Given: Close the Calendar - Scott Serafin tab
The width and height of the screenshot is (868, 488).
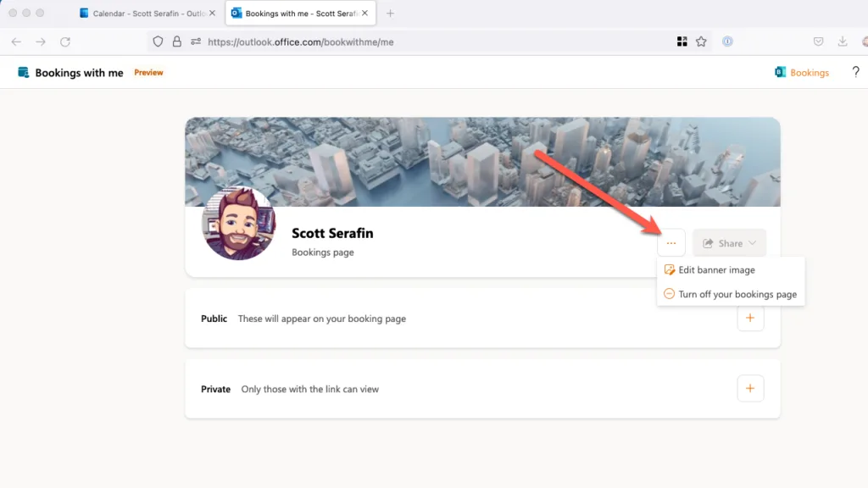Looking at the screenshot, I should 212,13.
